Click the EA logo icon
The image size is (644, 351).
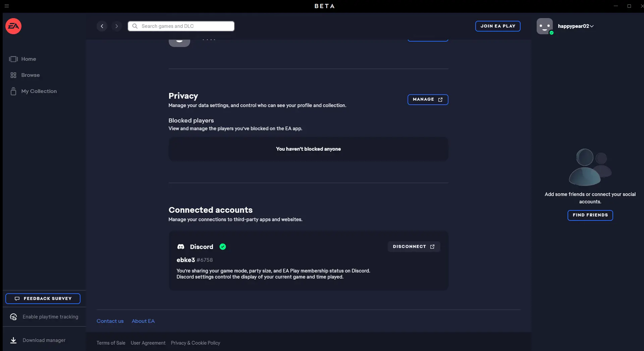coord(13,26)
